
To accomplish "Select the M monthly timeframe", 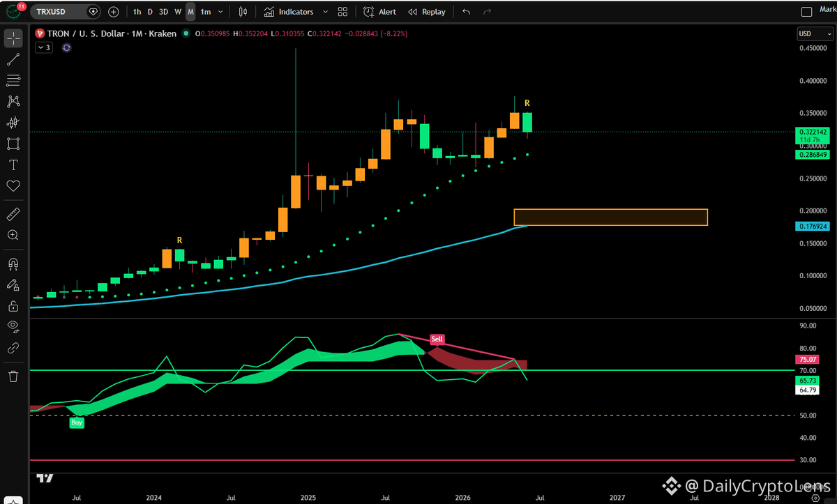I will point(190,12).
